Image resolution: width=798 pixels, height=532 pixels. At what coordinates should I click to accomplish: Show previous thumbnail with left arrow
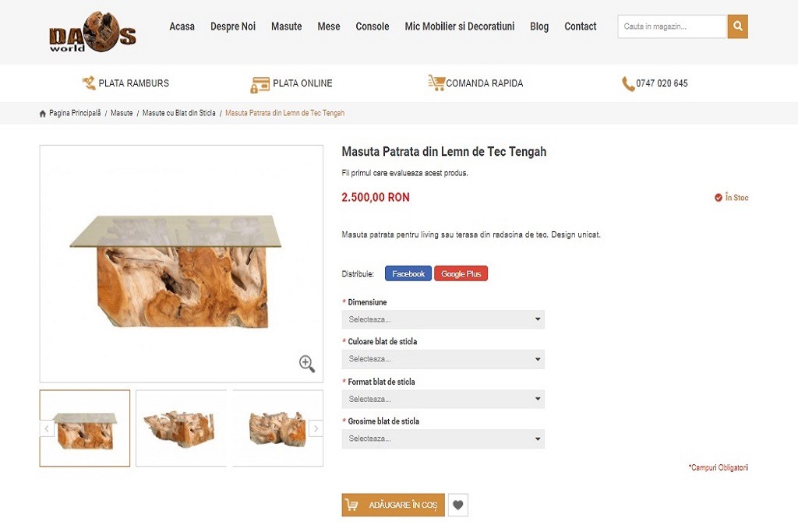[47, 428]
